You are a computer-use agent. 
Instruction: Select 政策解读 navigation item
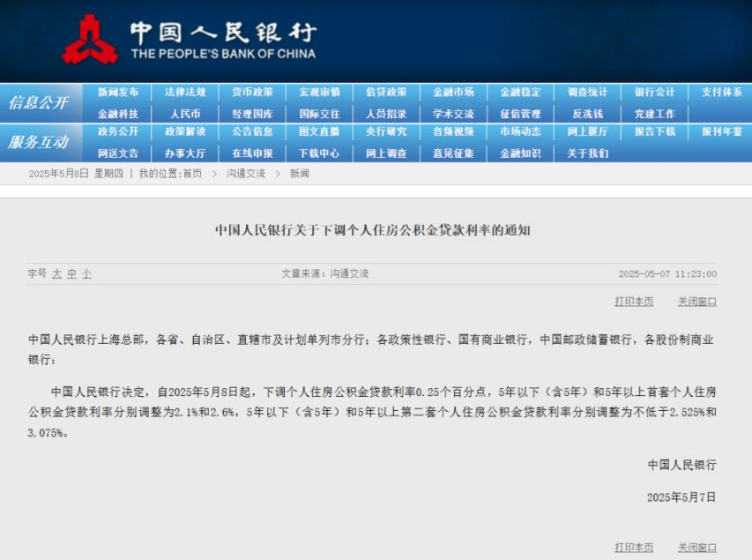pos(185,131)
